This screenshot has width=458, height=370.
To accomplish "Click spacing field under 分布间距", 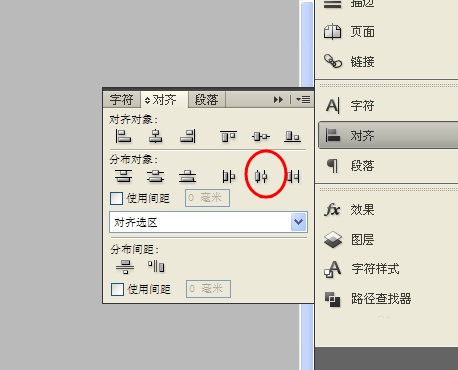I will click(208, 289).
